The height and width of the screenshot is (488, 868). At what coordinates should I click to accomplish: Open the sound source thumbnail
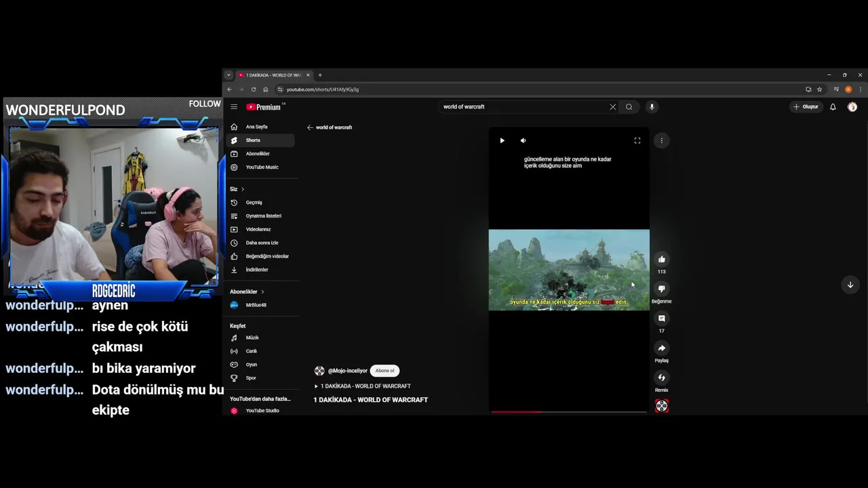click(x=662, y=406)
